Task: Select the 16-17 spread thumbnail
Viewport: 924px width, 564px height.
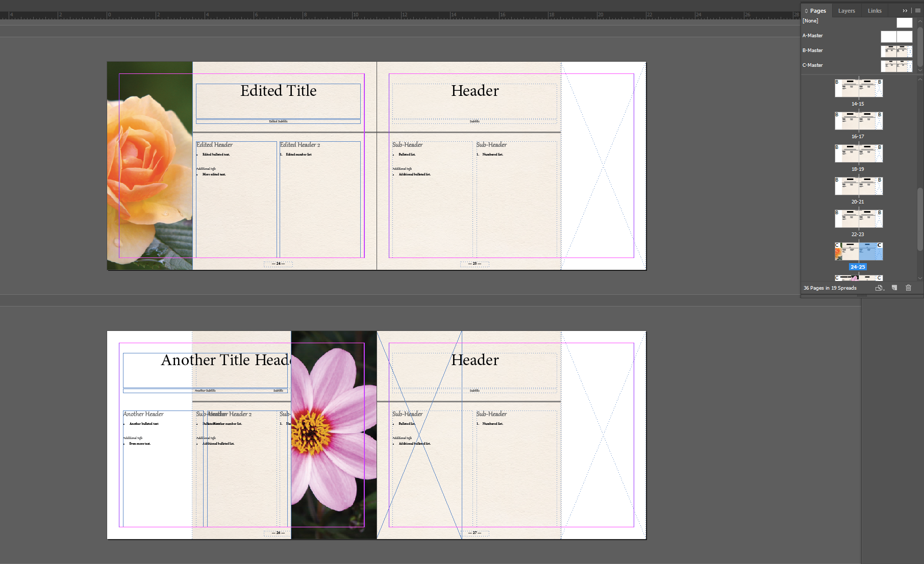Action: [x=859, y=120]
